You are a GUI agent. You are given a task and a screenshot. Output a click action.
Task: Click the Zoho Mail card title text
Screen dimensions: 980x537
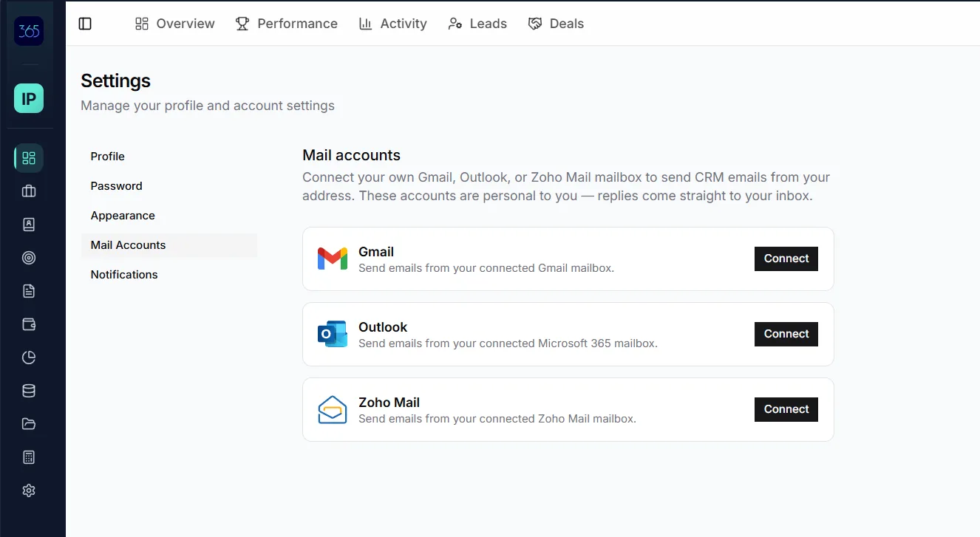[x=389, y=403]
